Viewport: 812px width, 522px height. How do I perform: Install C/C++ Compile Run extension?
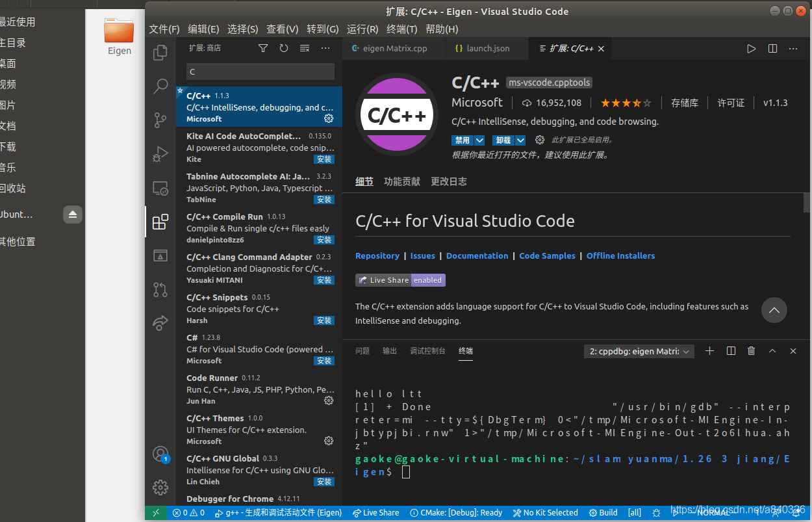(324, 240)
